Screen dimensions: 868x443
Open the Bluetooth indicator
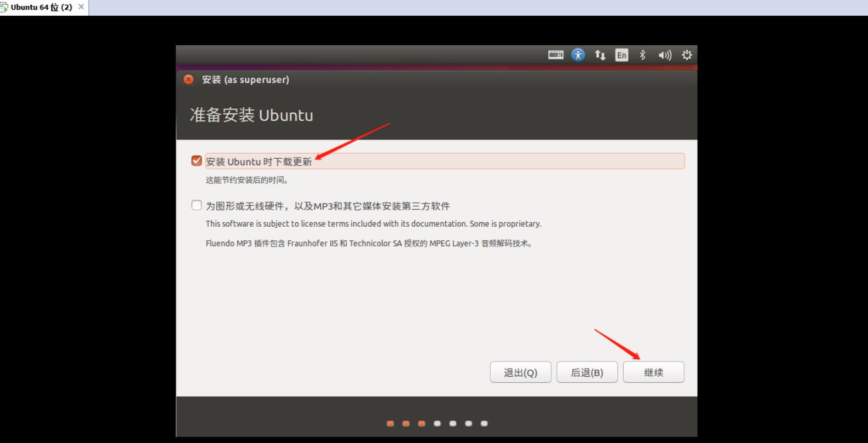click(642, 55)
